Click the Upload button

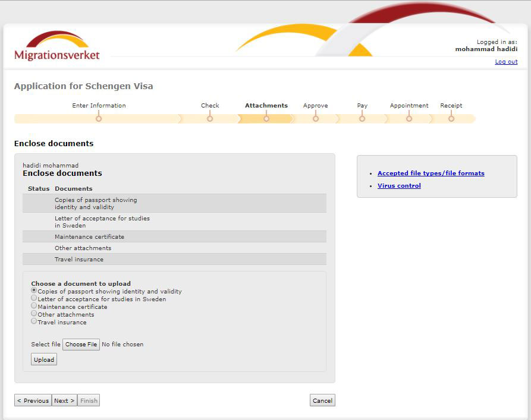coord(44,359)
